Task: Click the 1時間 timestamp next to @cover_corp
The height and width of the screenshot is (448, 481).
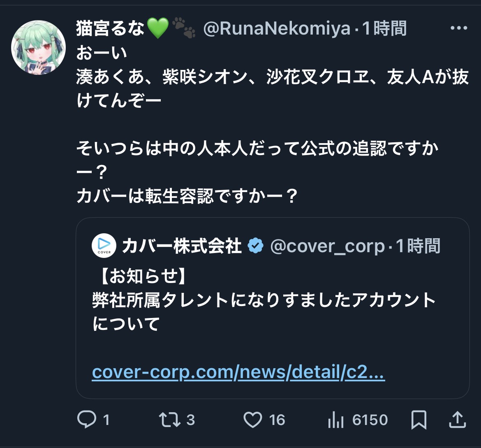Action: coord(418,246)
